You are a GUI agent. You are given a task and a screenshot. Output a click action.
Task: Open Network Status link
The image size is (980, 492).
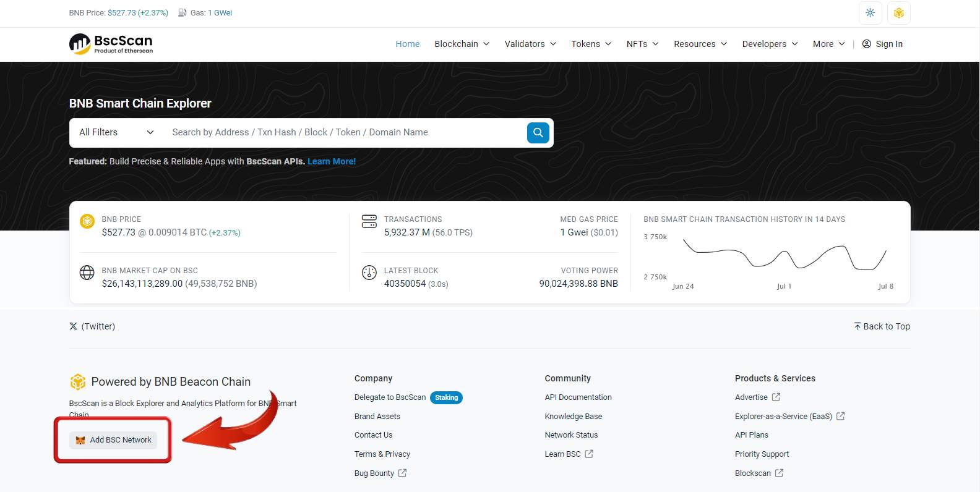[571, 435]
